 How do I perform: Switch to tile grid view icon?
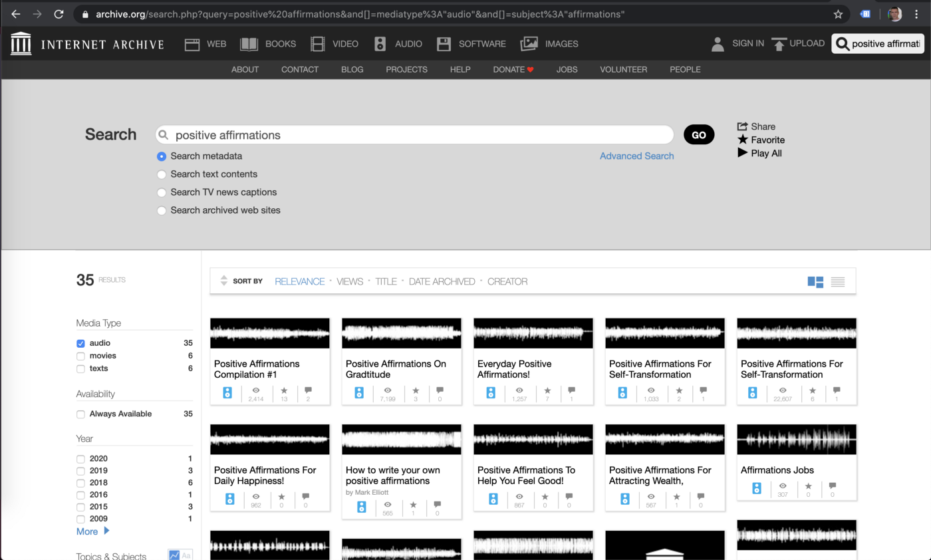point(815,282)
